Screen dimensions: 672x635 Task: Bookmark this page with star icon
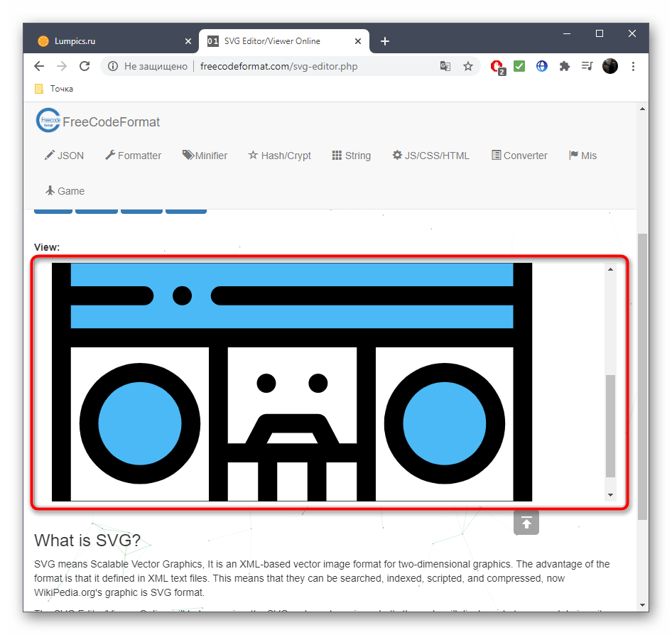click(x=468, y=66)
